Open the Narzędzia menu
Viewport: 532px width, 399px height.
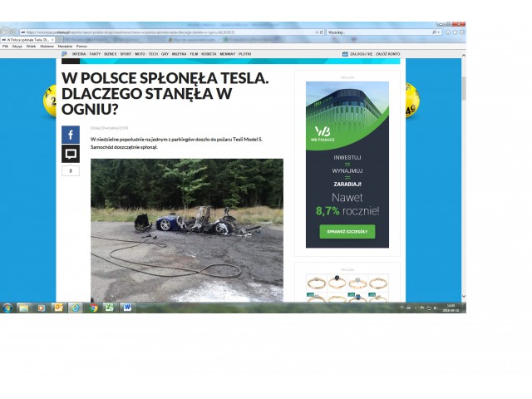tap(65, 46)
